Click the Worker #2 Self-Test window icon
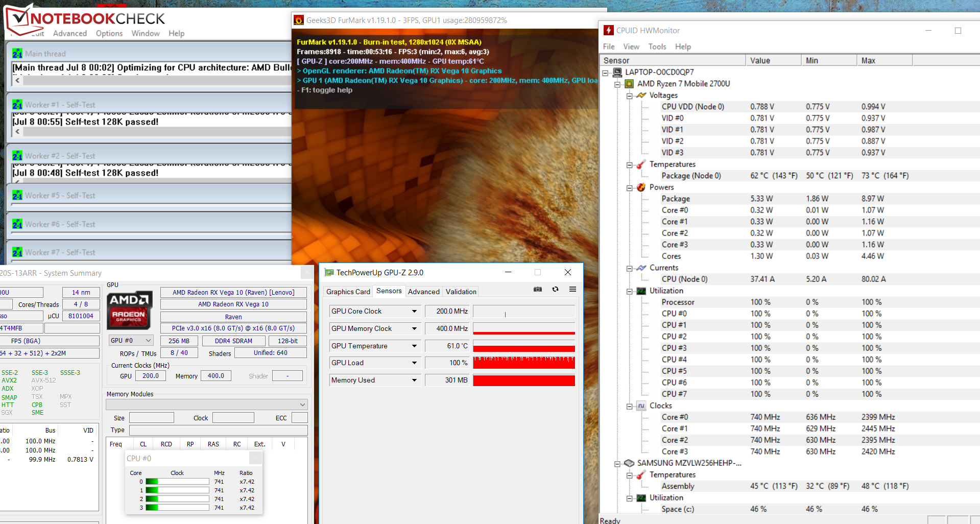This screenshot has width=980, height=524. pyautogui.click(x=17, y=156)
